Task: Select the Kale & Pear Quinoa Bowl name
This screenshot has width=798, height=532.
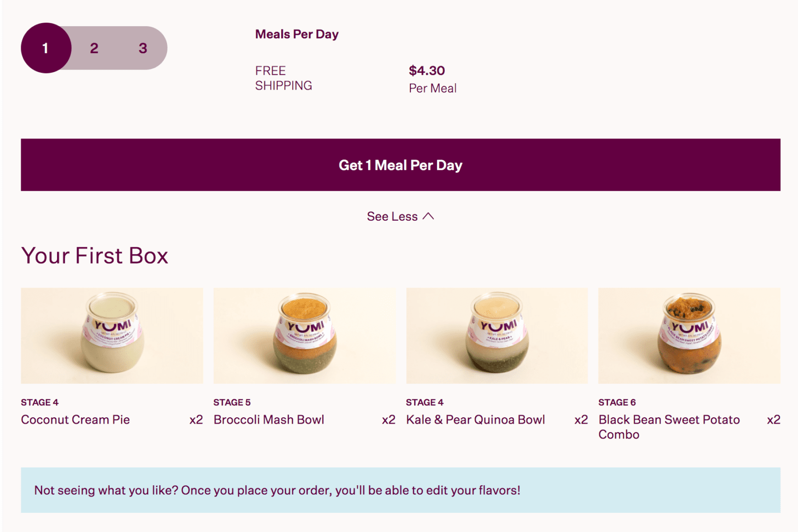Action: click(x=475, y=420)
